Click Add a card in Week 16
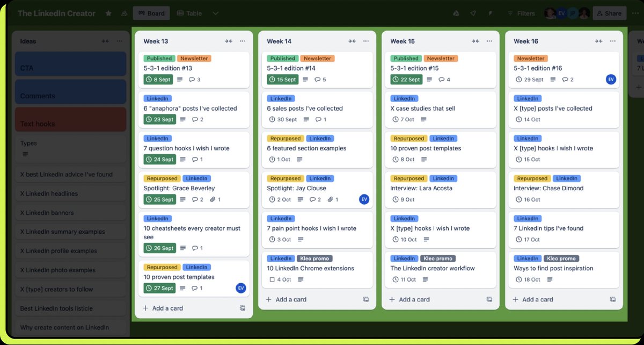This screenshot has width=644, height=345. 533,299
